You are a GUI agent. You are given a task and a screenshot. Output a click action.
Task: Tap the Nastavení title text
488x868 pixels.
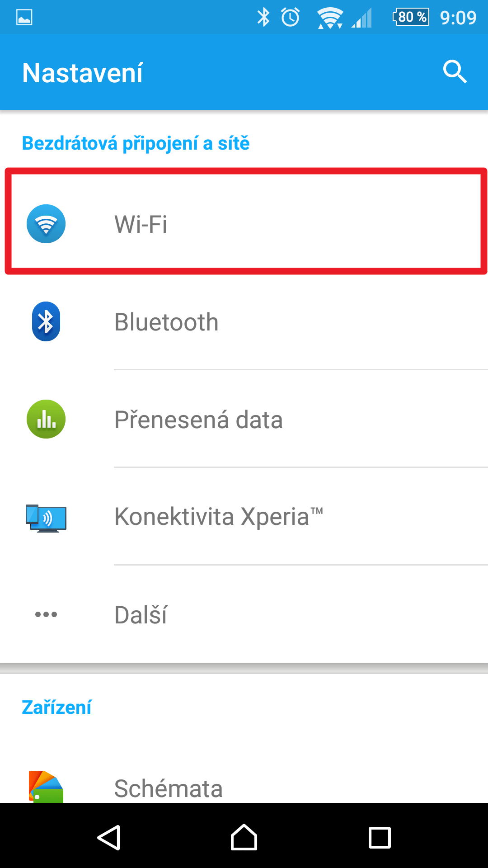pos(83,73)
